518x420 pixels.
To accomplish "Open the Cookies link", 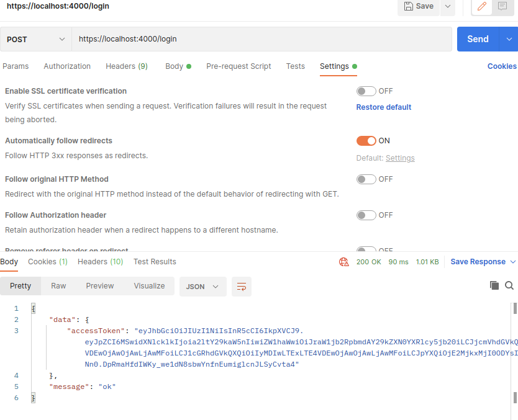I will tap(502, 66).
